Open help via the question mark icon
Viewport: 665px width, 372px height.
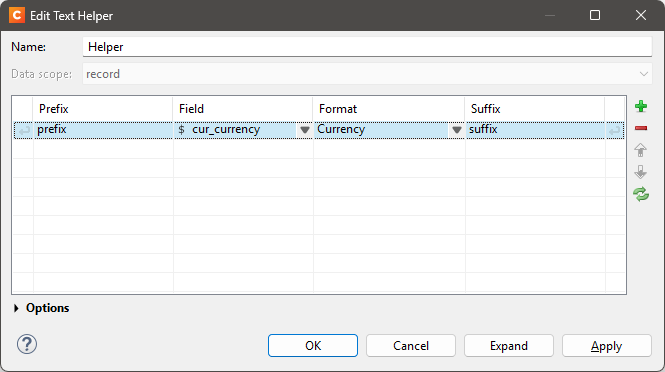pyautogui.click(x=27, y=344)
